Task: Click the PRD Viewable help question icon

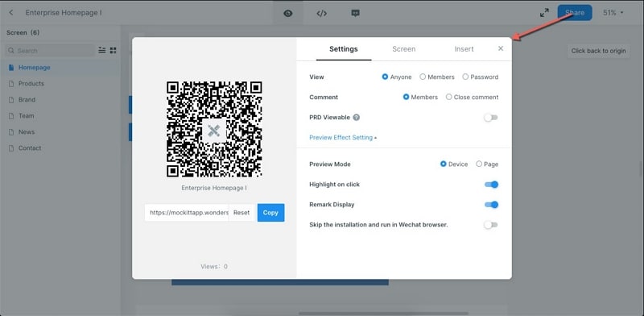Action: [357, 117]
